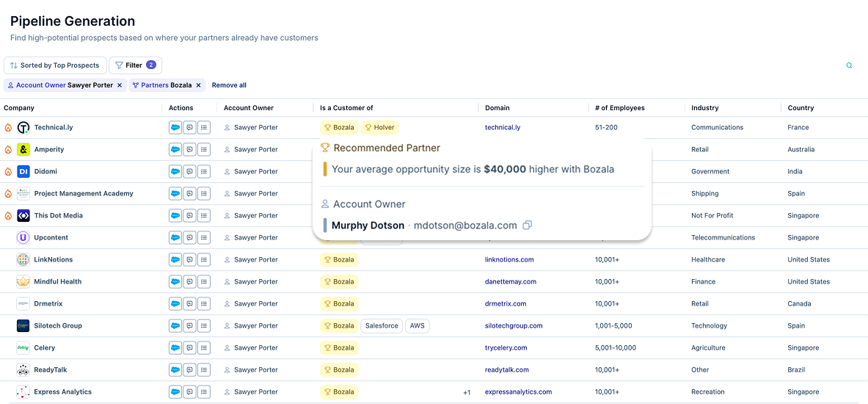This screenshot has width=868, height=404.
Task: Open the linknotions.com domain link
Action: click(x=509, y=259)
